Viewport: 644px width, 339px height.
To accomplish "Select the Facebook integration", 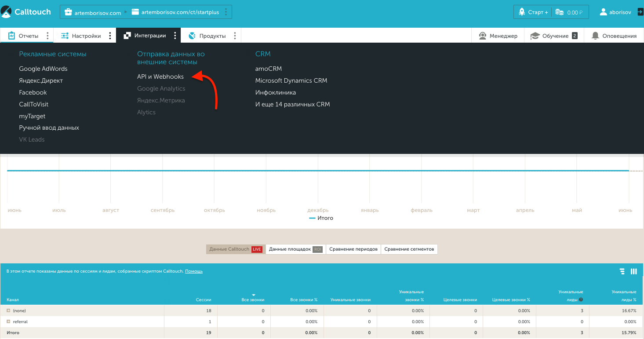I will pos(33,92).
